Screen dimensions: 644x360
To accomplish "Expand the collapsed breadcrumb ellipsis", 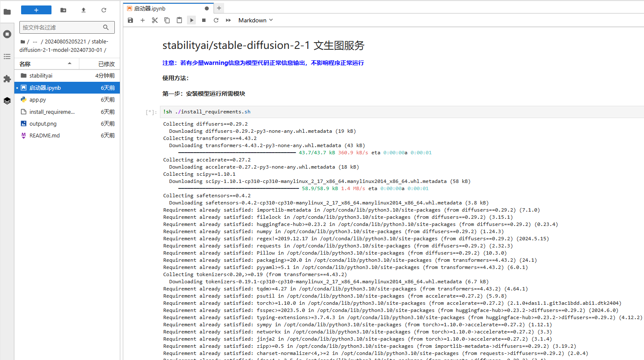I will click(35, 42).
